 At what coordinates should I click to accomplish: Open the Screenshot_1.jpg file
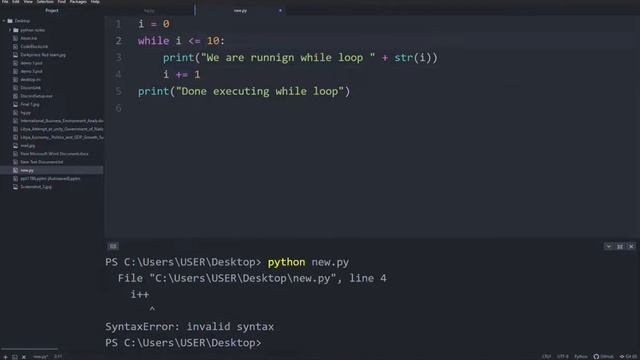tap(36, 187)
